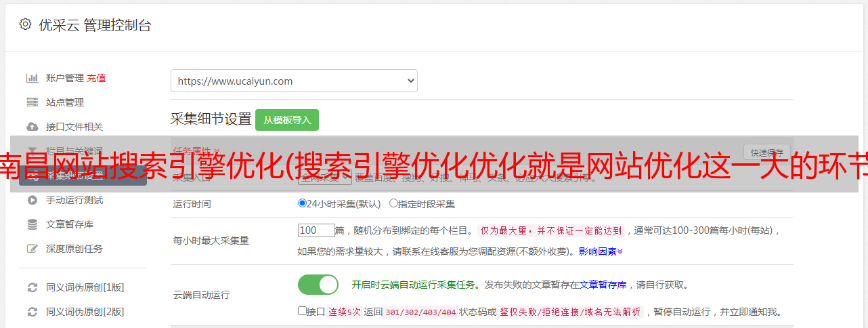This screenshot has height=328, width=868.
Task: Open 深度原创任务 sidebar item
Action: [x=74, y=249]
